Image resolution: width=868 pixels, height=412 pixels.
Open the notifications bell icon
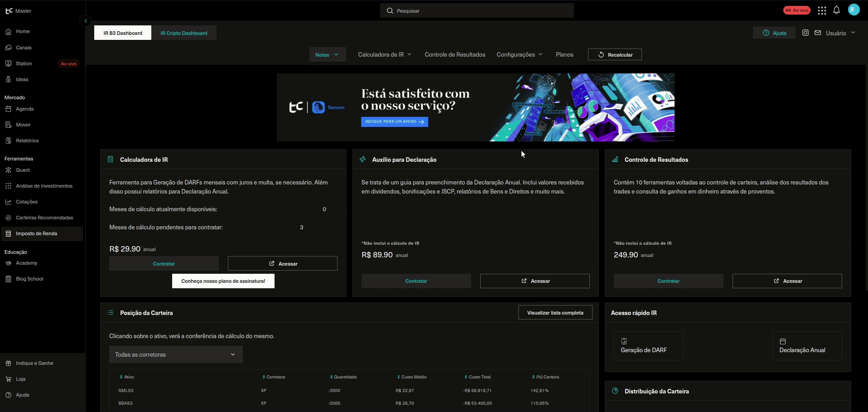tap(836, 10)
